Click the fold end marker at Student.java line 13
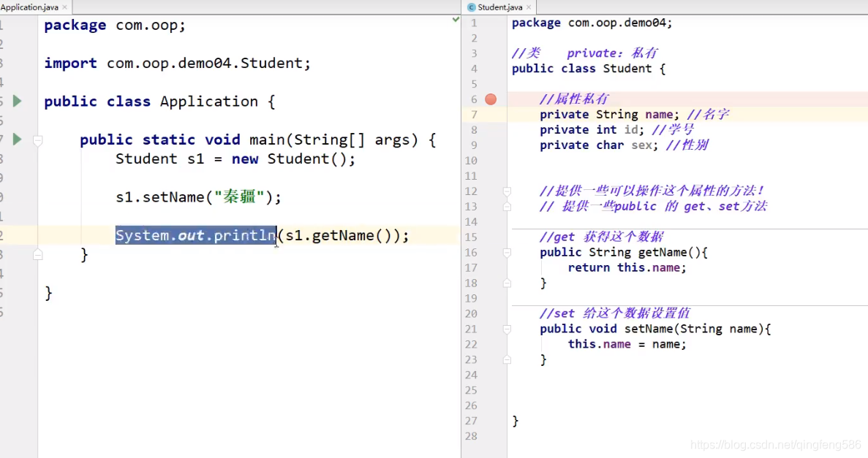868x458 pixels. click(507, 207)
